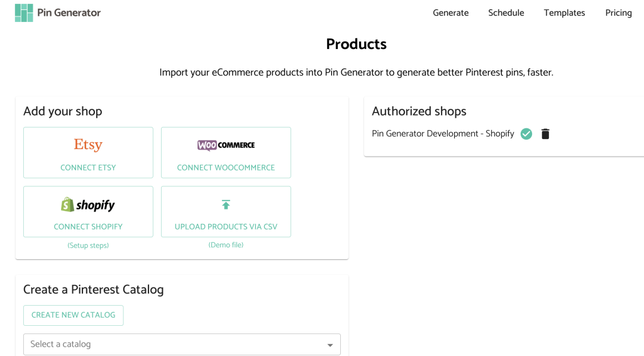Click the Connect Etsy label
This screenshot has width=644, height=356.
pos(88,167)
